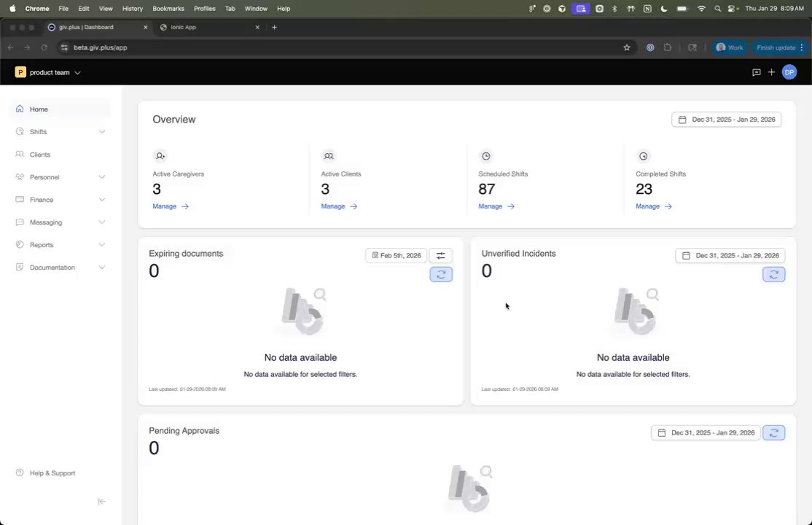The width and height of the screenshot is (812, 525).
Task: Click the Personnel icon in sidebar
Action: point(20,176)
